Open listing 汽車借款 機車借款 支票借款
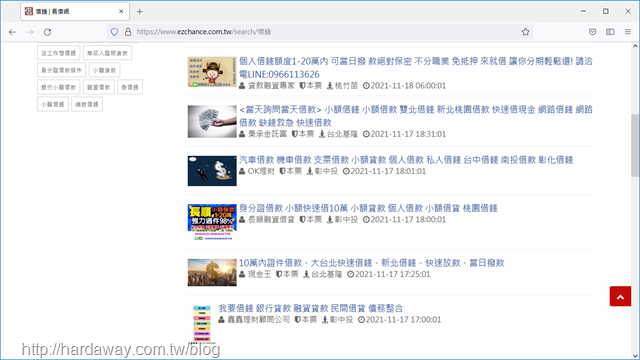The height and width of the screenshot is (360, 640). tap(406, 160)
